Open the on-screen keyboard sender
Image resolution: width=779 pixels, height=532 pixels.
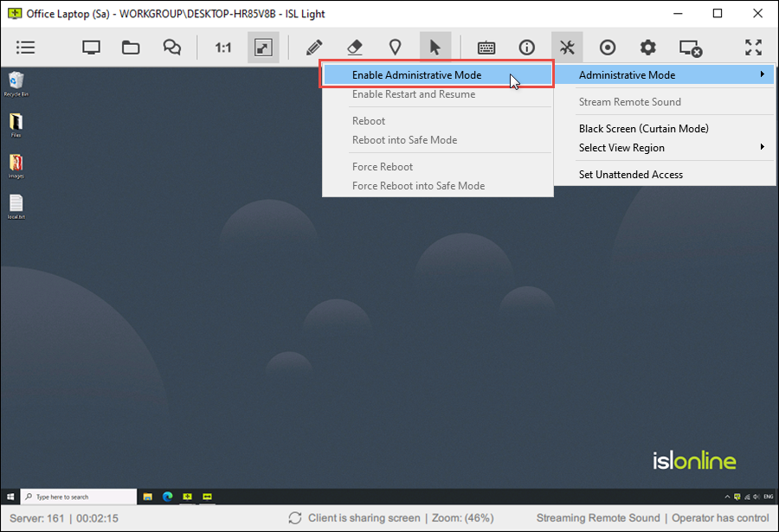486,48
